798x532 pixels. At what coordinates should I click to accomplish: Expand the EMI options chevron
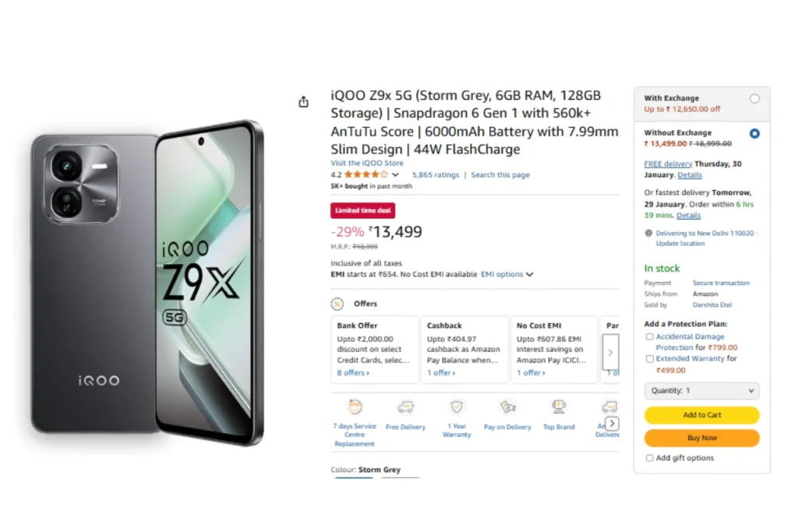(530, 275)
